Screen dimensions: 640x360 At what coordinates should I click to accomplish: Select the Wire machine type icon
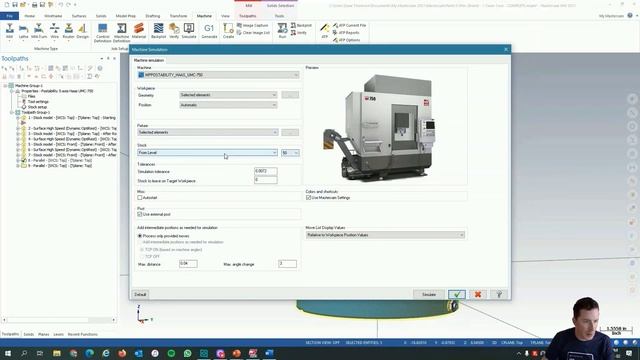[54, 31]
